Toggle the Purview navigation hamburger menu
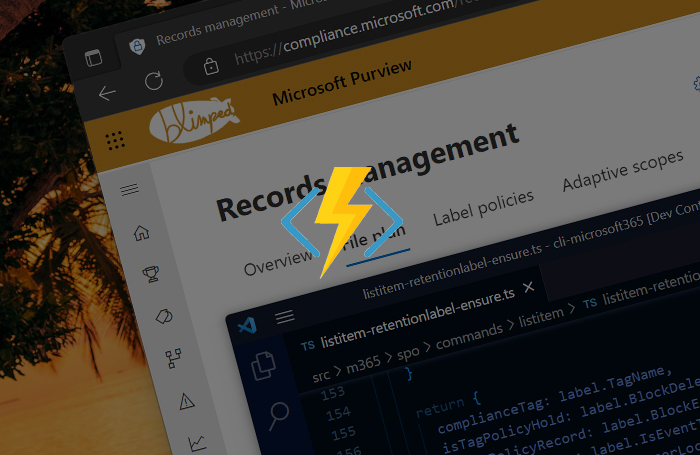The width and height of the screenshot is (700, 455). pos(129,190)
